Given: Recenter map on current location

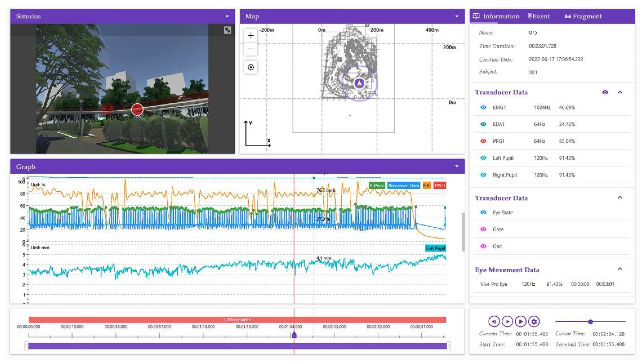Looking at the screenshot, I should [251, 67].
